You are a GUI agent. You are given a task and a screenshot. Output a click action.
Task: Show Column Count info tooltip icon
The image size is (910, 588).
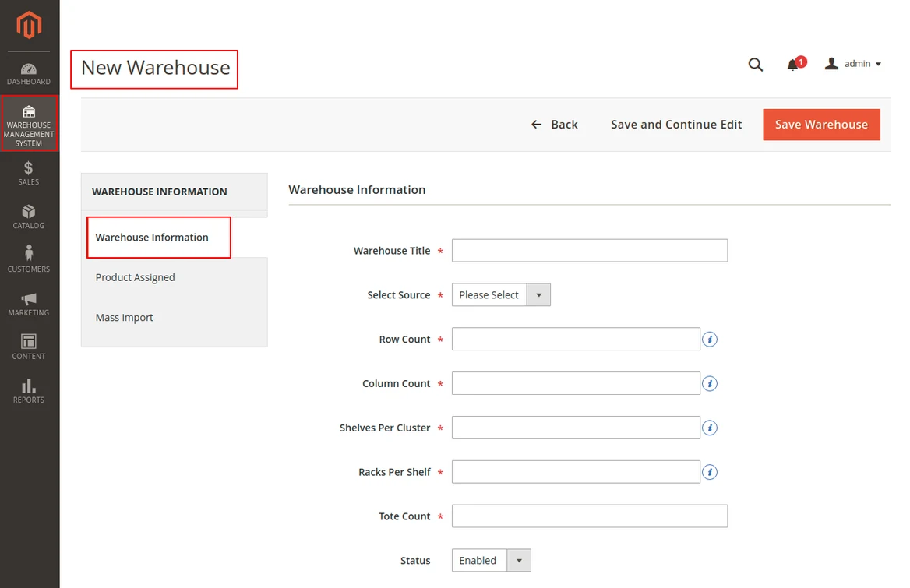(709, 384)
